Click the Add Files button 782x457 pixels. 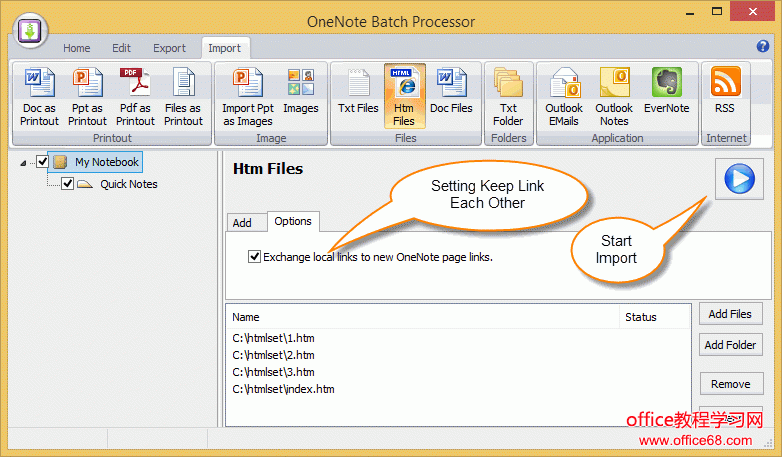click(730, 314)
